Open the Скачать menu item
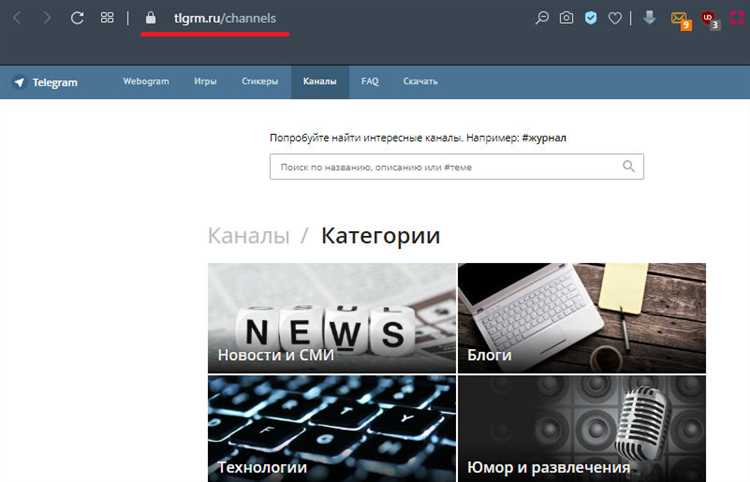 click(x=420, y=81)
